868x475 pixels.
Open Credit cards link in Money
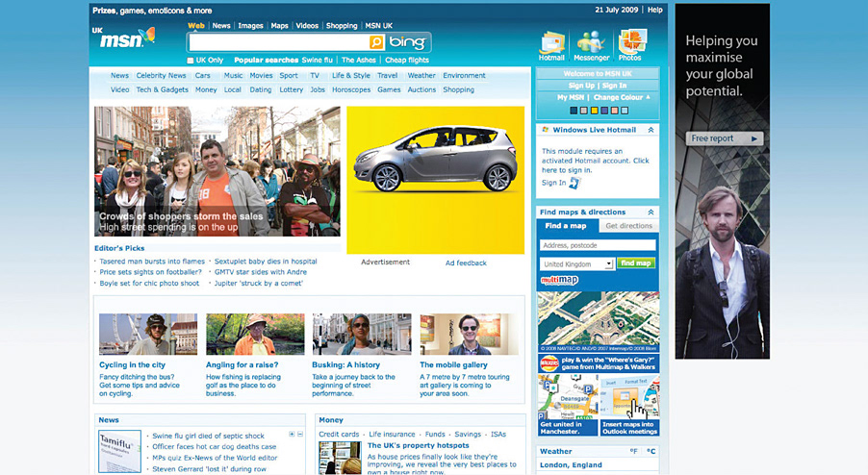click(x=339, y=434)
